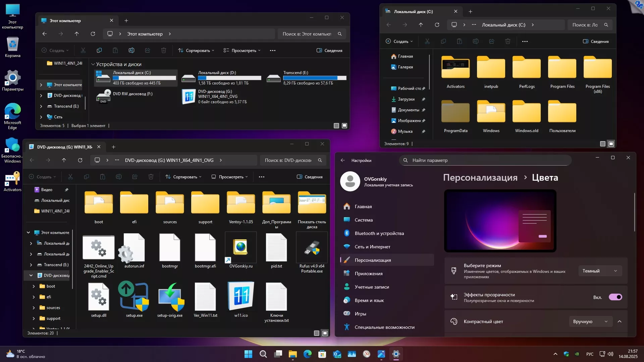This screenshot has width=644, height=362.
Task: Switch to details view in 'Локальный диск (C:)' window
Action: coord(602,144)
